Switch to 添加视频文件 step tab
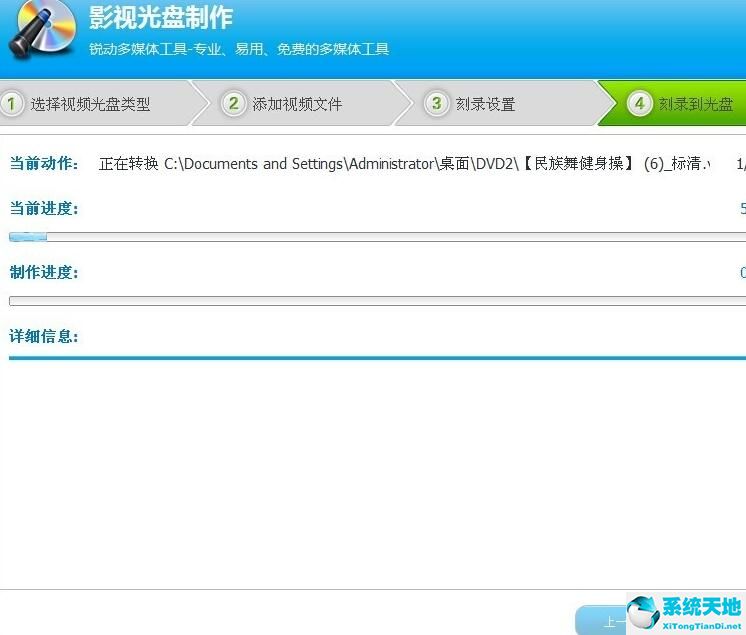This screenshot has width=746, height=635. point(297,104)
